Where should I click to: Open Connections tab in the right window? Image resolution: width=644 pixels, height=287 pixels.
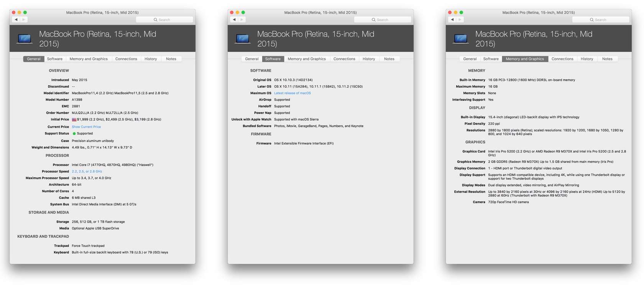tap(562, 59)
